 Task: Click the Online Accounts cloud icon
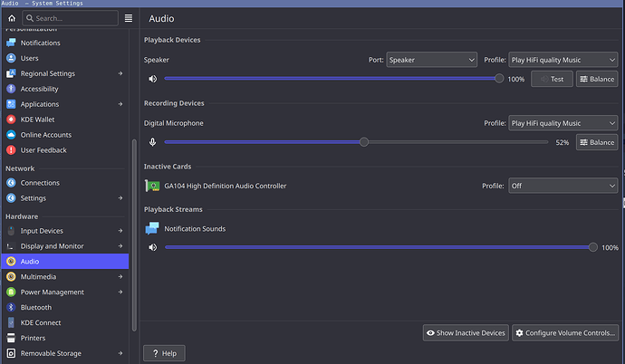(x=11, y=135)
